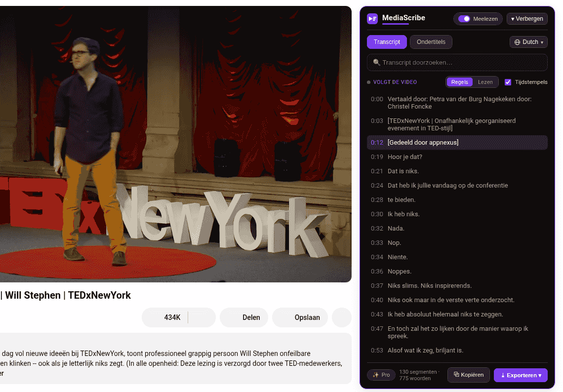Click the video title "Will Stephen | TEDxNewYork"
Image resolution: width=563 pixels, height=392 pixels.
coord(68,295)
